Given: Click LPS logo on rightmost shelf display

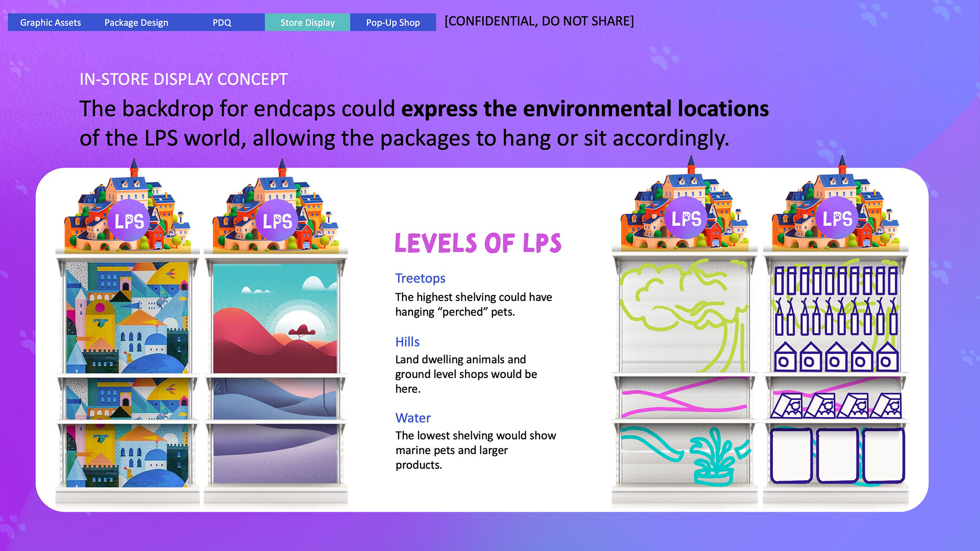Looking at the screenshot, I should point(837,219).
